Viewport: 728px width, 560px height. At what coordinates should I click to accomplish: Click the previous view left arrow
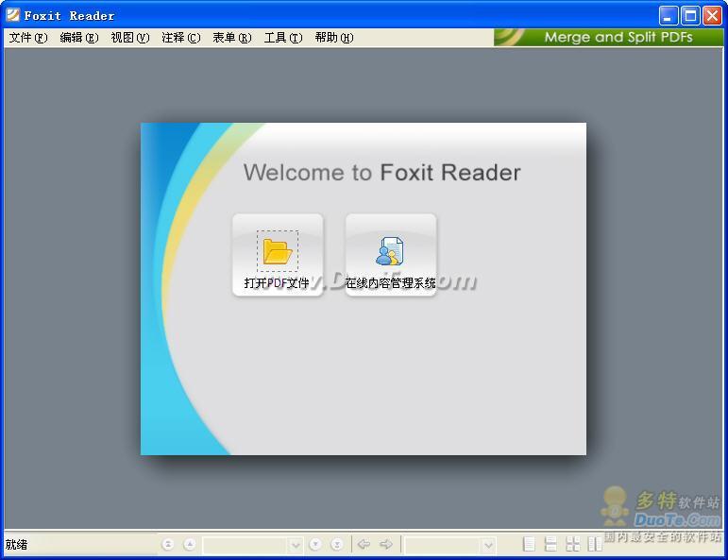tap(364, 544)
